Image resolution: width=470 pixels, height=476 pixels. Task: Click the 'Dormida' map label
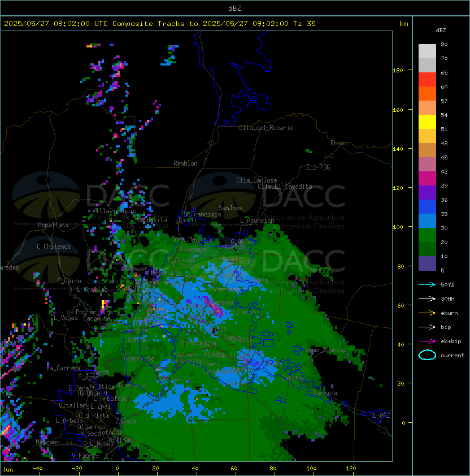325,393
